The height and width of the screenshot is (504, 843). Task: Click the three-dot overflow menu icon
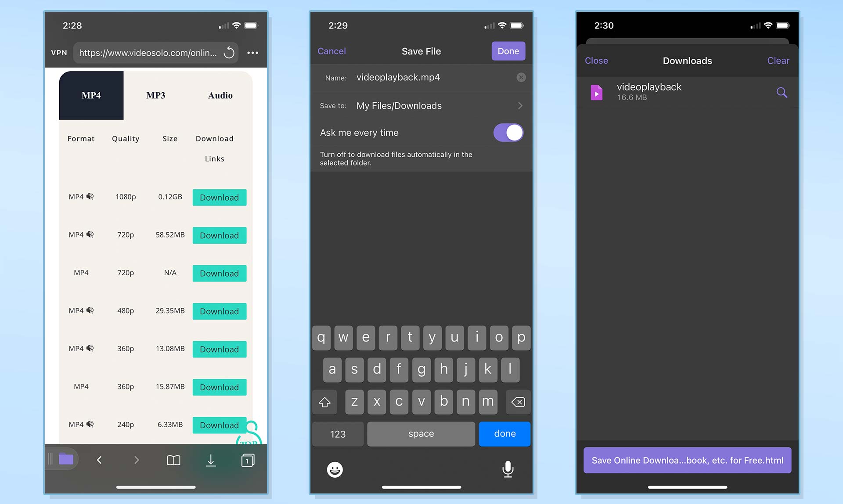click(x=254, y=53)
